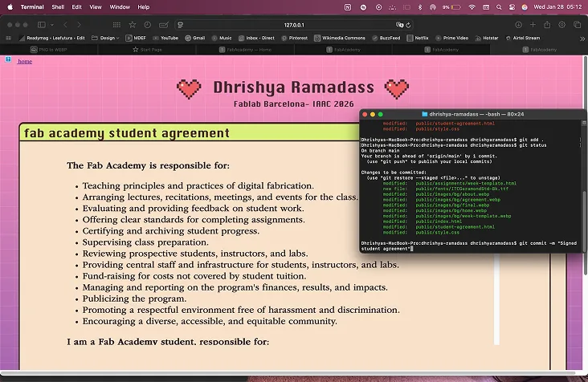Click public/style.css in staged changes list
This screenshot has height=382, width=588.
[437, 232]
